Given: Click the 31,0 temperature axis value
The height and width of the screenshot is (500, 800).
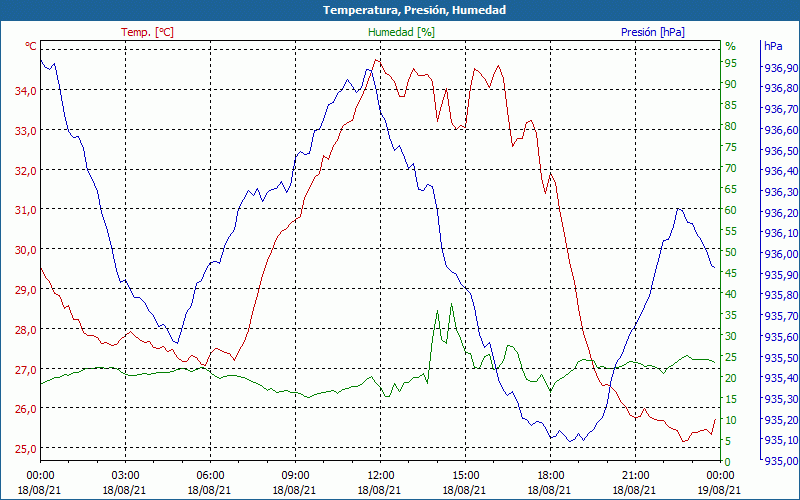Looking at the screenshot, I should click(26, 210).
